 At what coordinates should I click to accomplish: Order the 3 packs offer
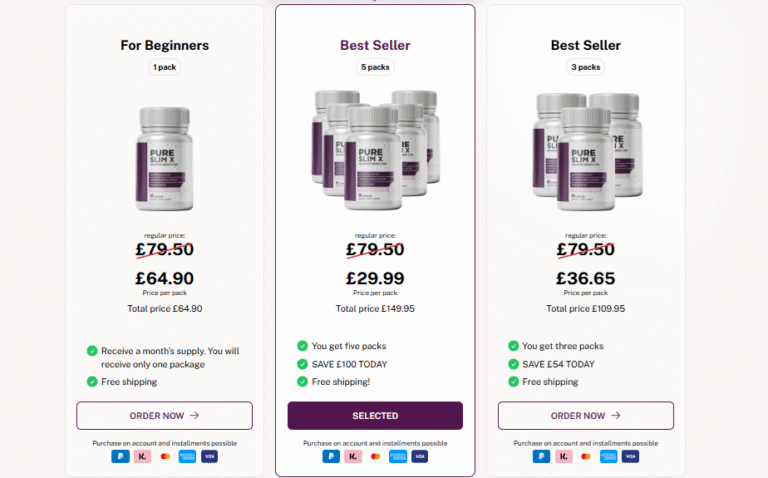click(x=586, y=416)
